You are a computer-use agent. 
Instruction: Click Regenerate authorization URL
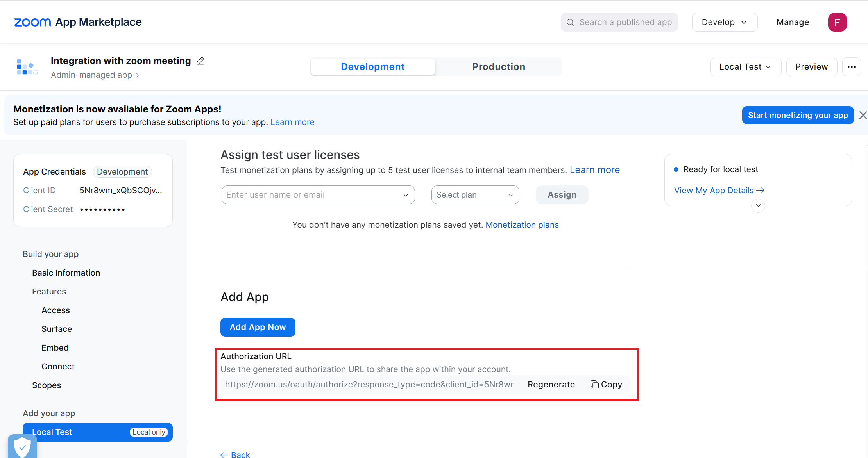(x=551, y=385)
